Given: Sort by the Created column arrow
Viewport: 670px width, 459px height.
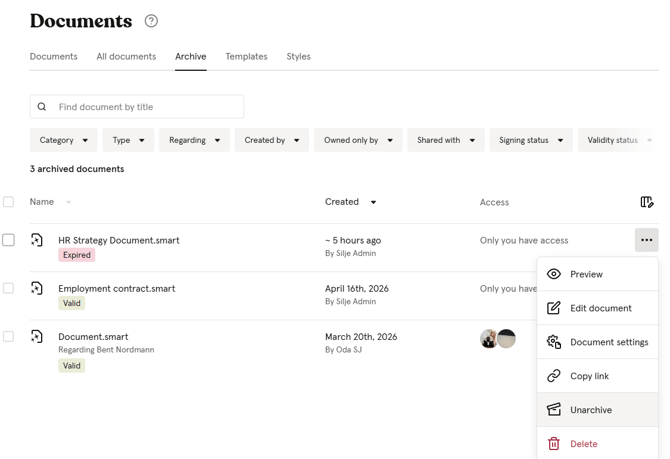Looking at the screenshot, I should [373, 202].
